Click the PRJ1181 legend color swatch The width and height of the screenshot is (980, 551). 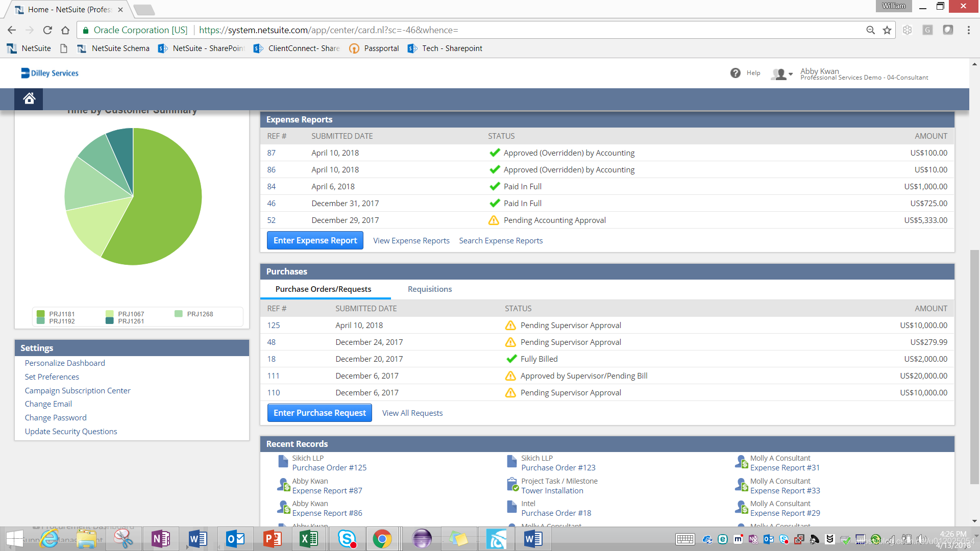point(41,314)
